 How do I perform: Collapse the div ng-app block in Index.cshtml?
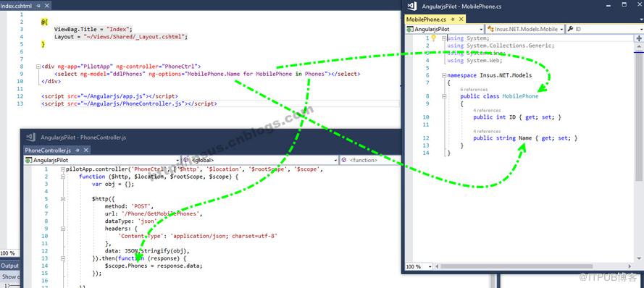click(38, 67)
